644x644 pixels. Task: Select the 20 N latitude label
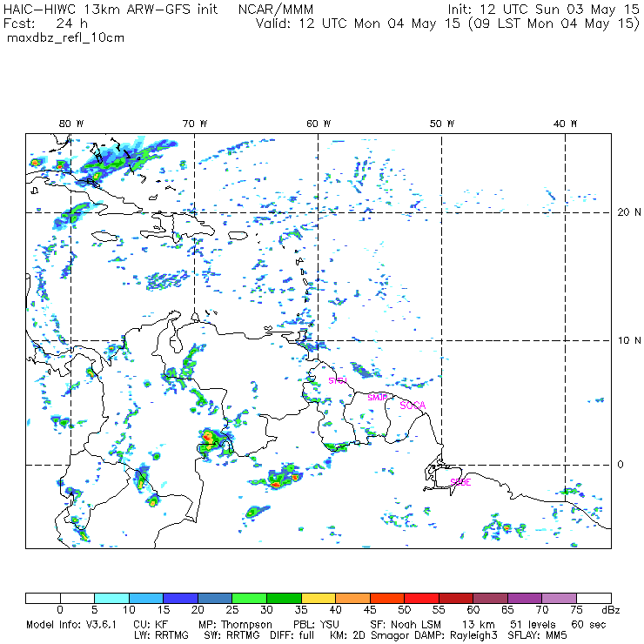tap(629, 212)
